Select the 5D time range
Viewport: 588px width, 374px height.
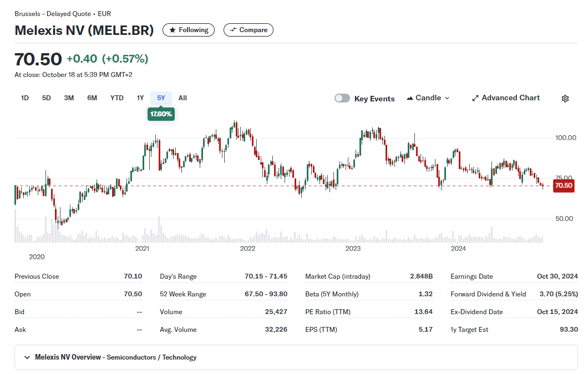point(47,98)
